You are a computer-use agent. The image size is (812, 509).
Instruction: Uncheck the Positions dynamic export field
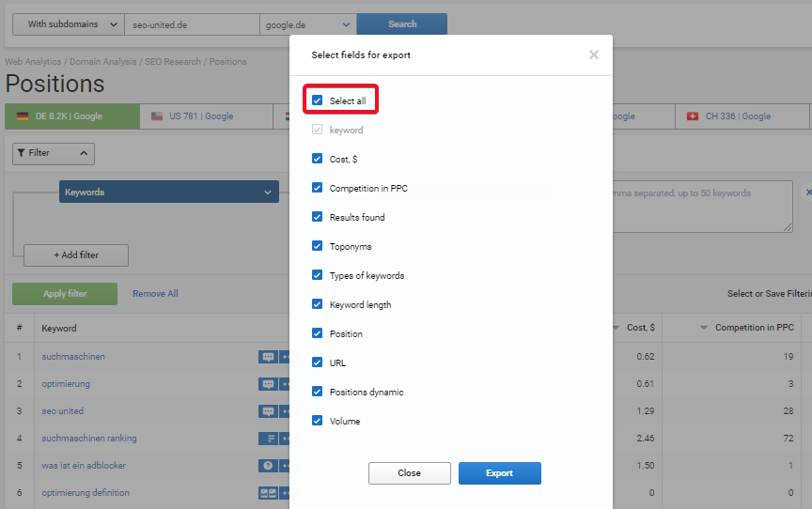tap(317, 392)
